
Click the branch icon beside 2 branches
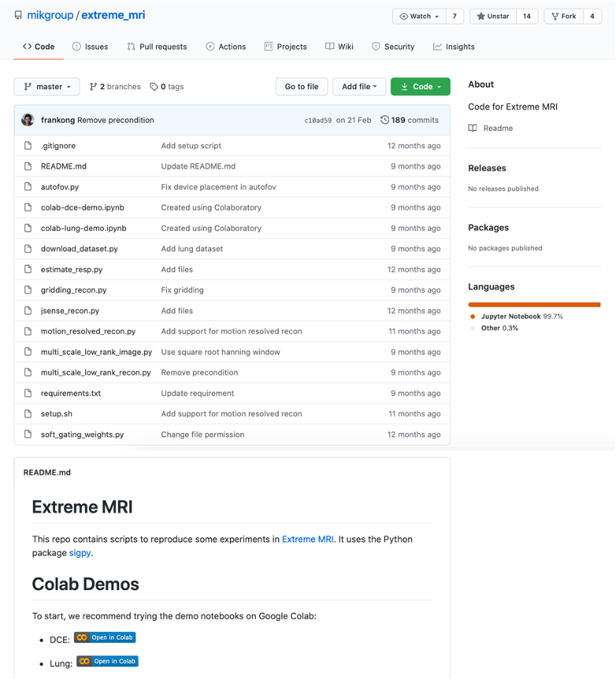coord(93,87)
